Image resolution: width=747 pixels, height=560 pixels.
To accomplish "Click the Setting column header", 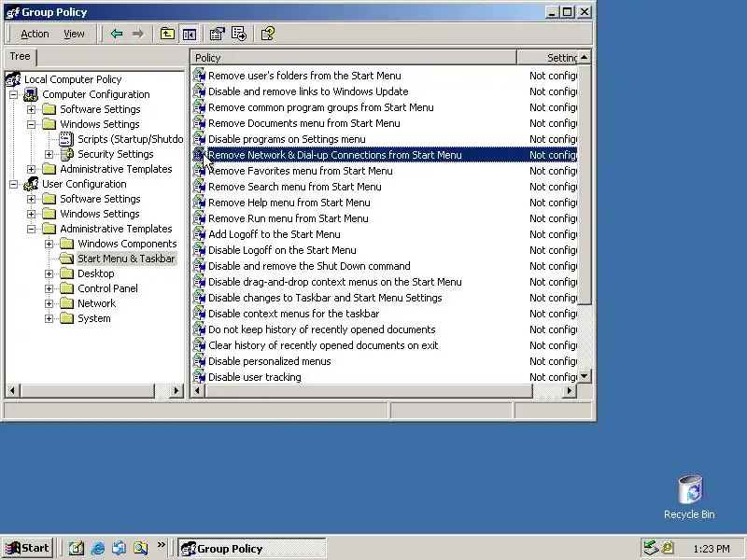I will point(547,58).
